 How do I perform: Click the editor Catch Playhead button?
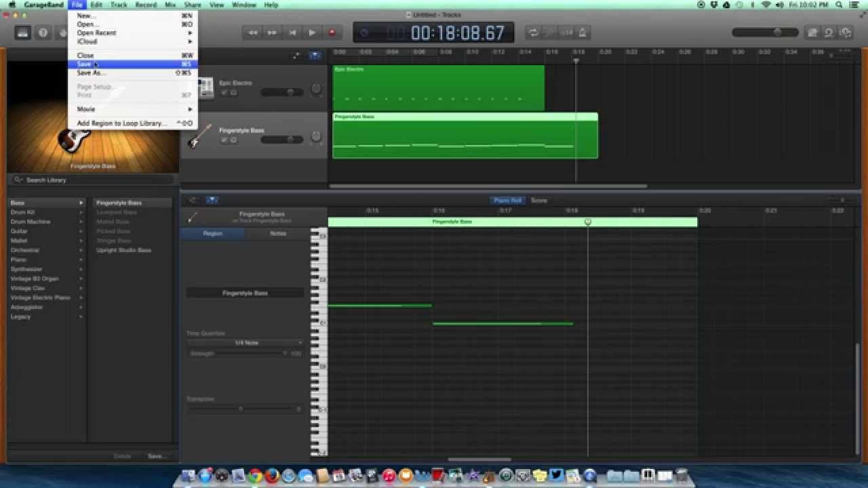[212, 200]
